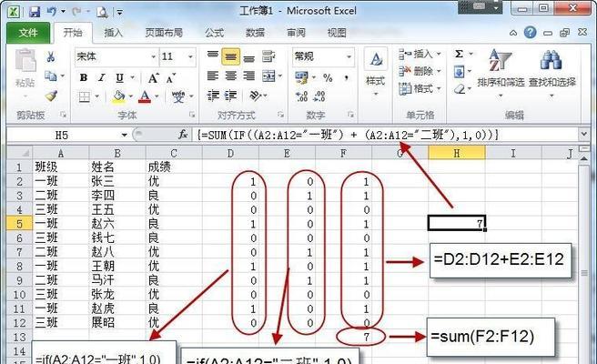Open the Name Box dropdown arrow
Image resolution: width=597 pixels, height=364 pixels.
(124, 135)
